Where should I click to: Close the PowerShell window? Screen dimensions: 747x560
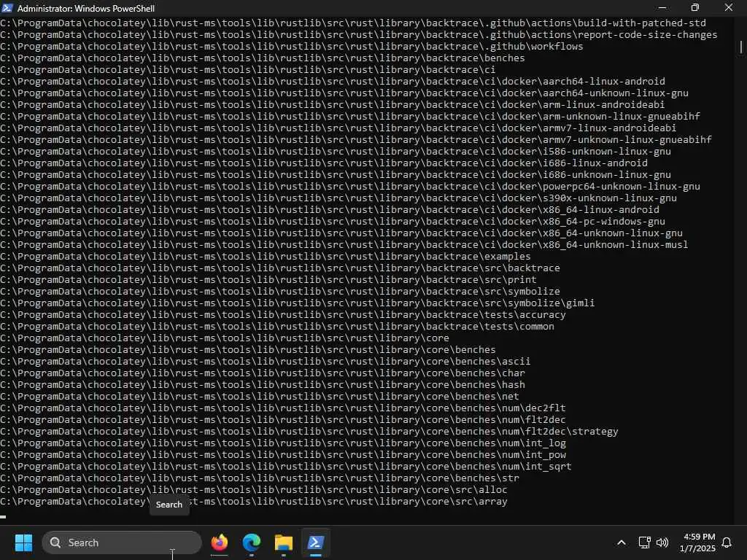tap(729, 7)
